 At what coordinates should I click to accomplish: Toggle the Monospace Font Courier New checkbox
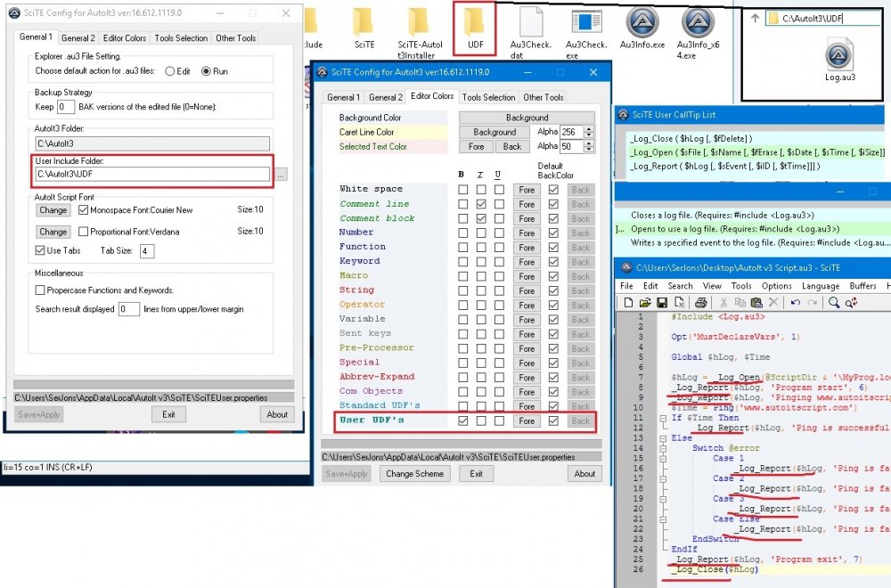[x=84, y=210]
